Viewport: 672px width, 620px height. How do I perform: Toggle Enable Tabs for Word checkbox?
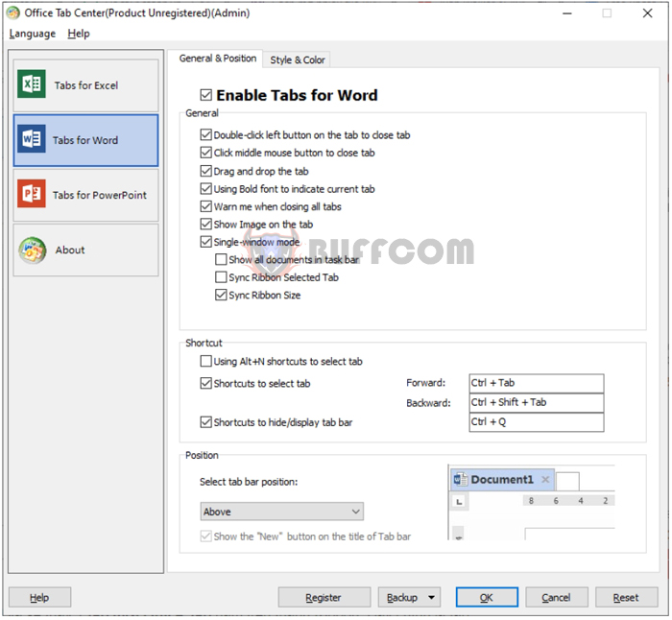[x=206, y=95]
